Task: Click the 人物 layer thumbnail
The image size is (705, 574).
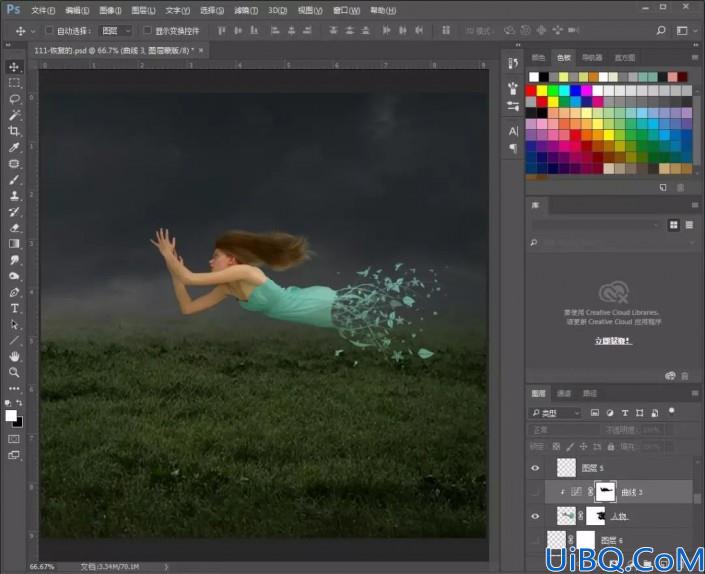Action: 566,516
